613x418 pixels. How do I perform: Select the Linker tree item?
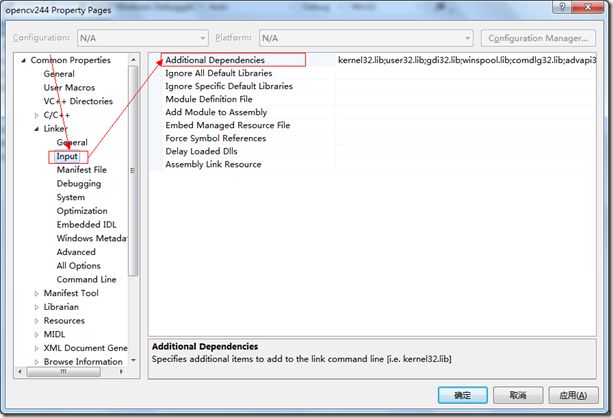(x=56, y=129)
